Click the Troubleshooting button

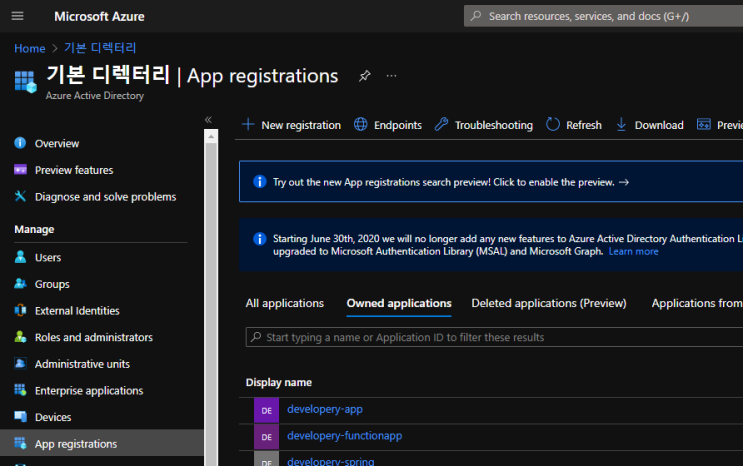pyautogui.click(x=484, y=125)
